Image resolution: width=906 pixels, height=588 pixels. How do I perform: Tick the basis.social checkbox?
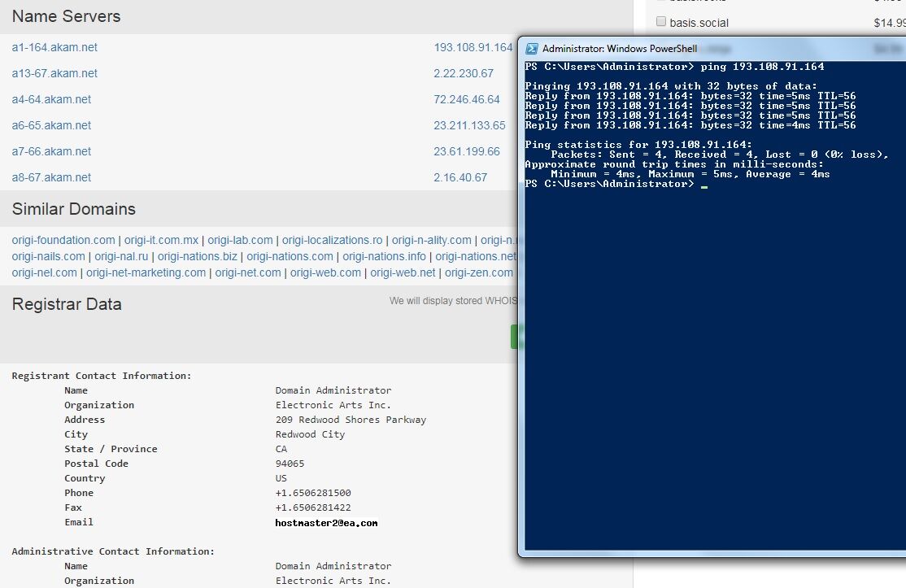click(x=661, y=21)
